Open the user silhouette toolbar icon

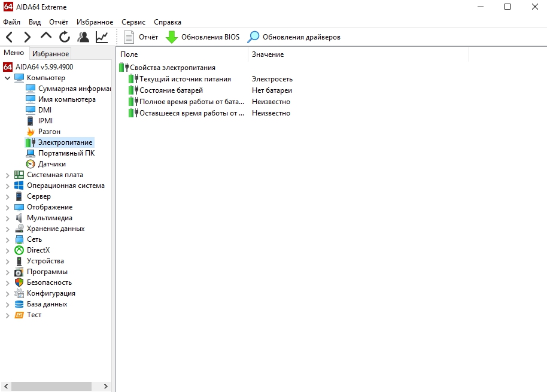(x=83, y=37)
